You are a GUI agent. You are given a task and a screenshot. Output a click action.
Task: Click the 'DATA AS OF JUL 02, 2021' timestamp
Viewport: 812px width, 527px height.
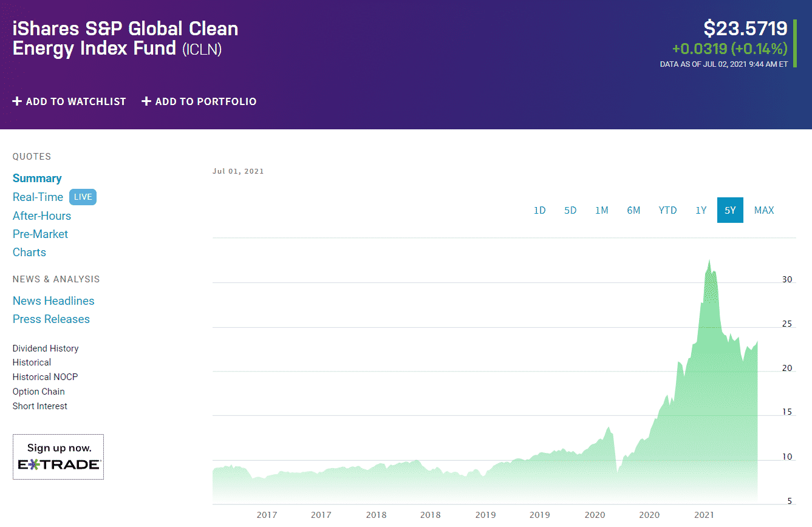tap(724, 64)
